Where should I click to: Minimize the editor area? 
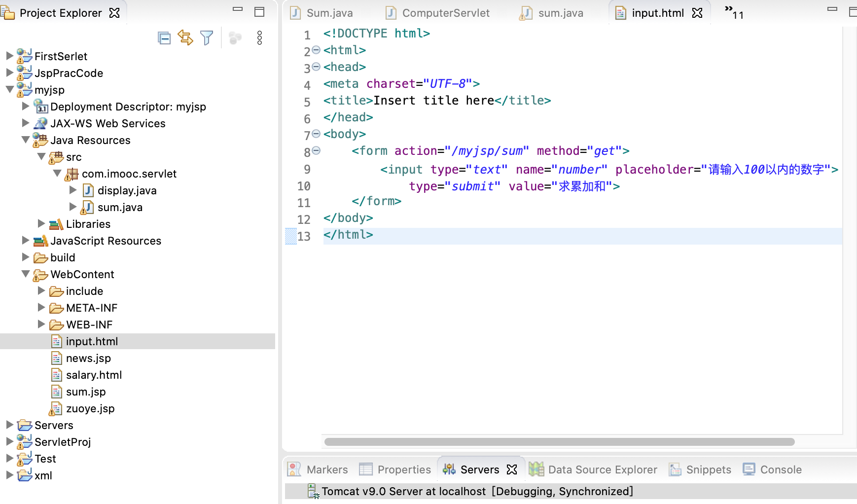click(x=832, y=9)
